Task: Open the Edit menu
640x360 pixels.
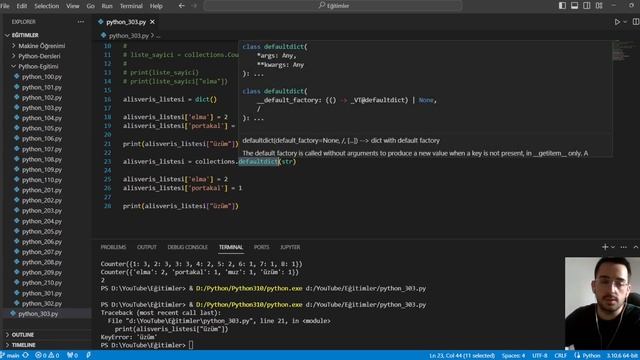Action: (x=22, y=6)
